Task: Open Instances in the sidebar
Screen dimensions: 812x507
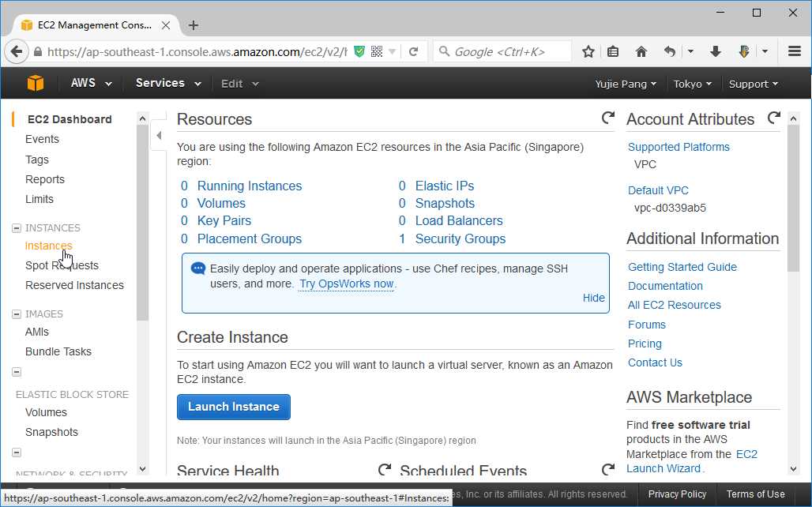Action: click(49, 246)
